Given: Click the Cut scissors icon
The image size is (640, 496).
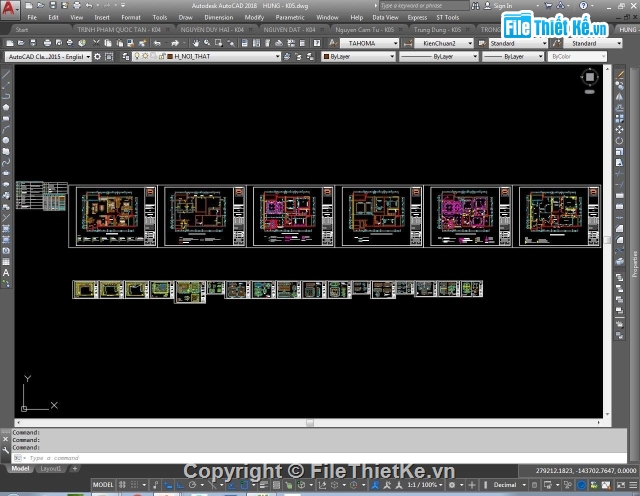Looking at the screenshot, I should pos(96,43).
